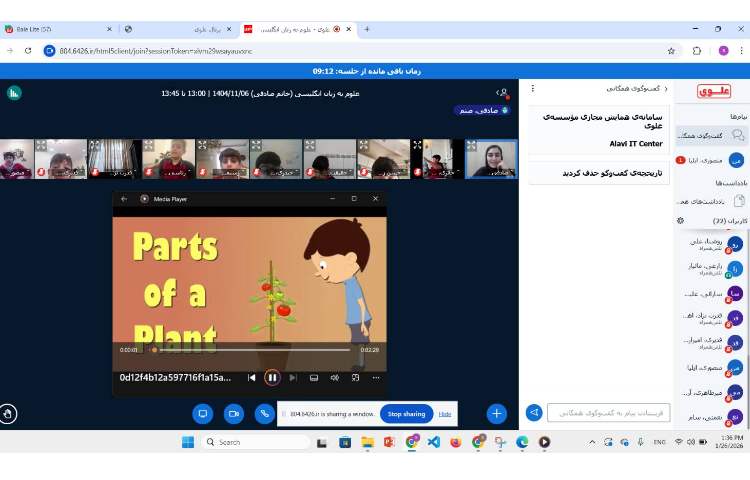Collapse the public chat panel header
This screenshot has height=480, width=750.
pos(638,88)
